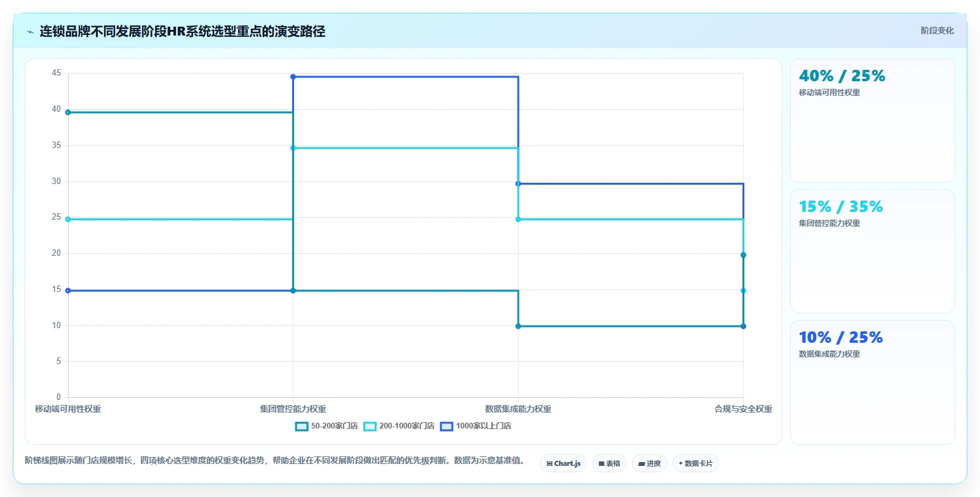980x497 pixels.
Task: Click the 数据集成能力权重 x-axis label
Action: 518,409
